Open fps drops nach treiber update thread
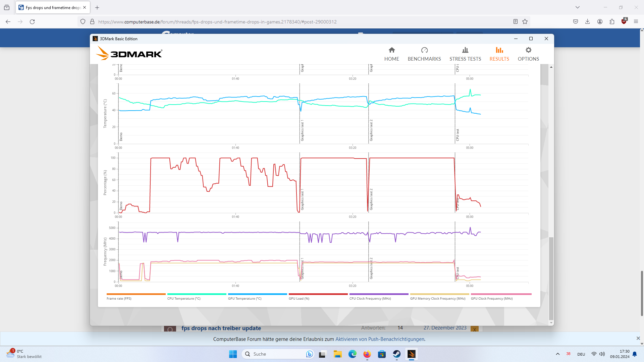The height and width of the screenshot is (362, 644). point(221,328)
